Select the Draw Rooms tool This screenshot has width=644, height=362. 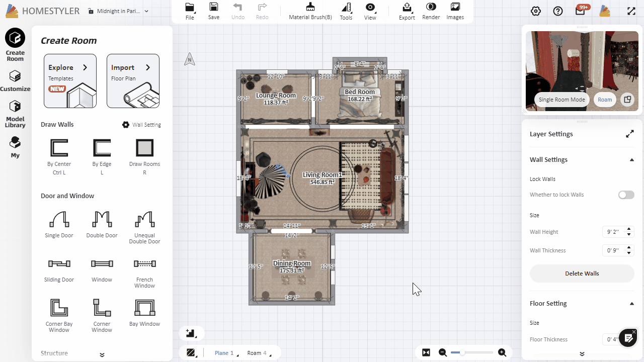pyautogui.click(x=144, y=148)
